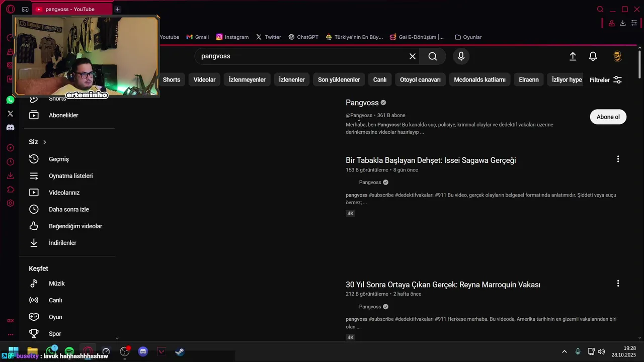
Task: Open Settings gear in the Opera sidebar
Action: (10, 204)
